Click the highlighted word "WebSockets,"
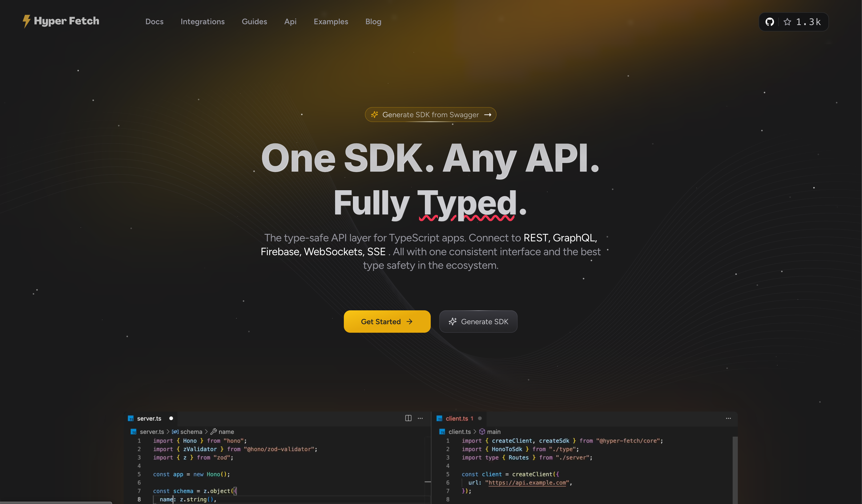Viewport: 862px width, 504px height. [334, 252]
